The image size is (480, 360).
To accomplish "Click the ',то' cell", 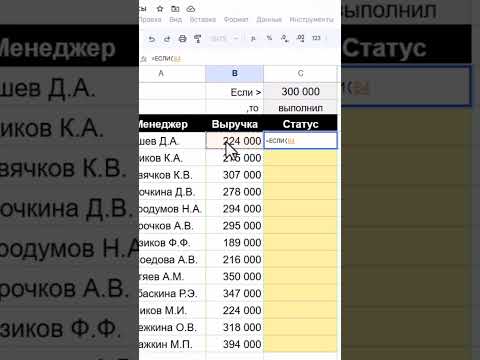I will [234, 108].
